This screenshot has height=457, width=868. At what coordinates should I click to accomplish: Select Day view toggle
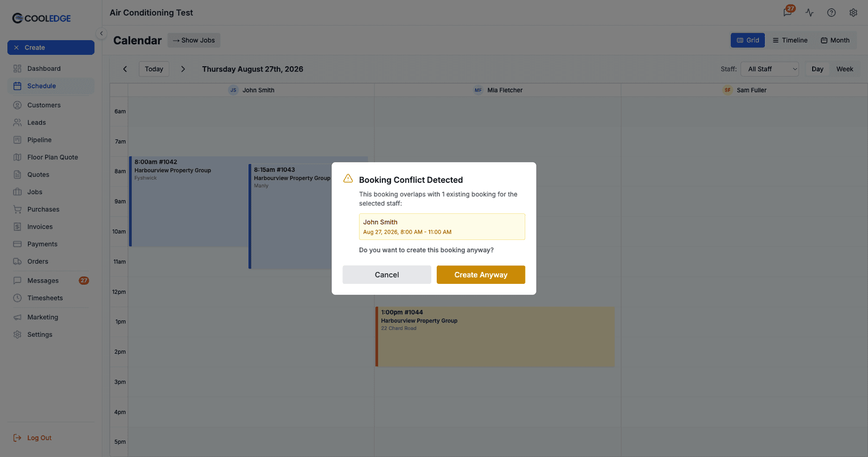pyautogui.click(x=818, y=69)
